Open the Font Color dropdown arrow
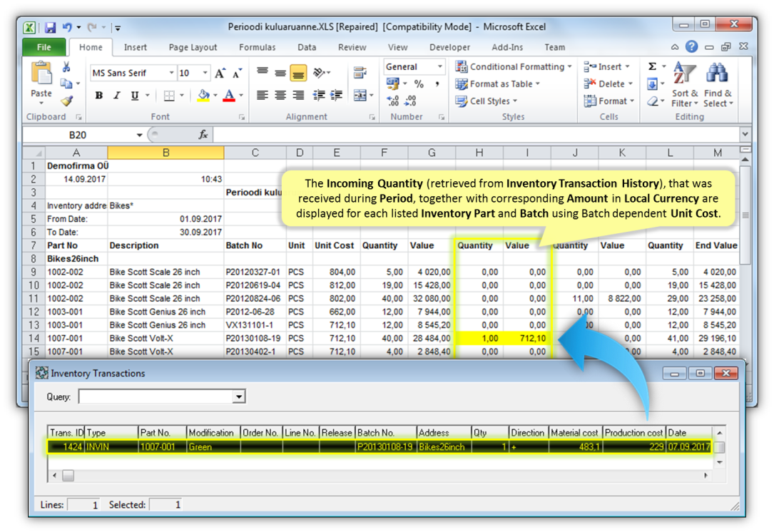The width and height of the screenshot is (774, 532). (241, 96)
